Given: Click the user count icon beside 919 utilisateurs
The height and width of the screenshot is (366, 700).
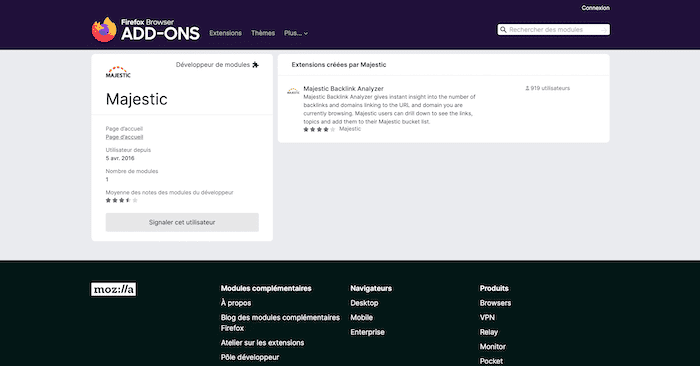Looking at the screenshot, I should [527, 88].
